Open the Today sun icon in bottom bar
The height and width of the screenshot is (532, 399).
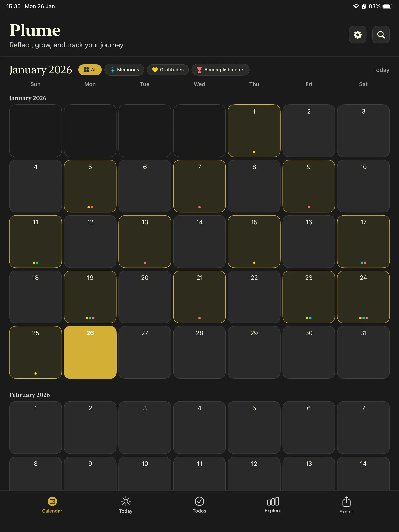click(126, 501)
